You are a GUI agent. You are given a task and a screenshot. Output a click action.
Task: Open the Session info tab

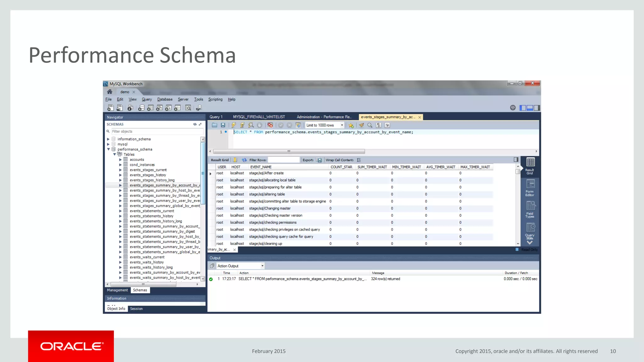136,309
